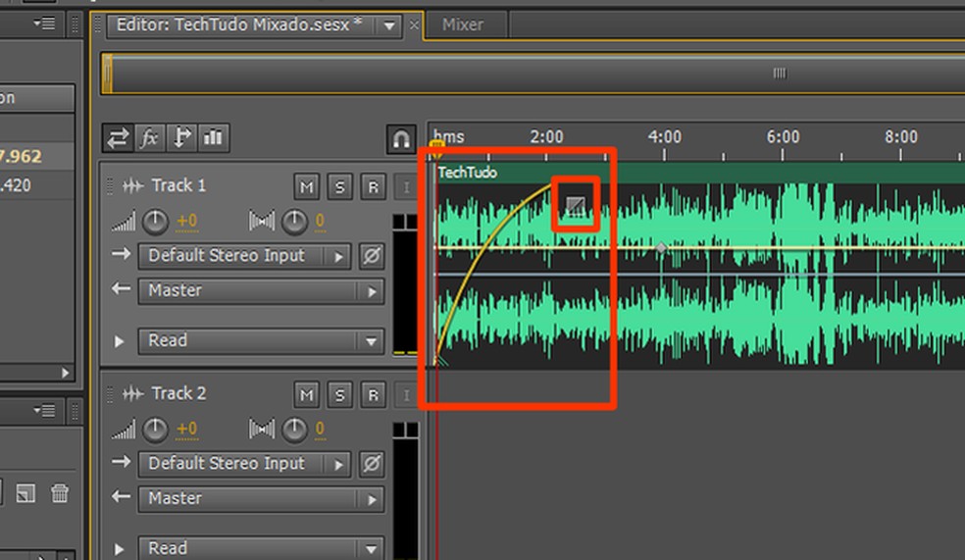
Task: Toggle the Inputs/Outputs view button
Action: click(x=118, y=137)
